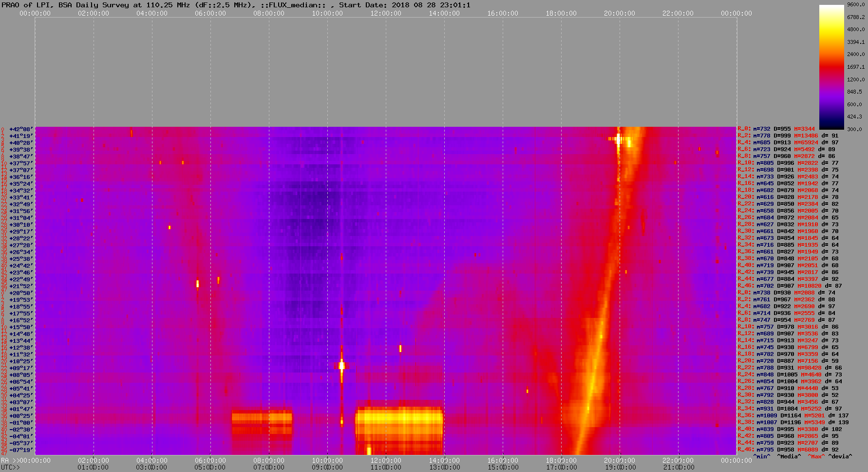This screenshot has height=472, width=868.
Task: Click the UTC tick label 19:00:00
Action: pos(620,468)
